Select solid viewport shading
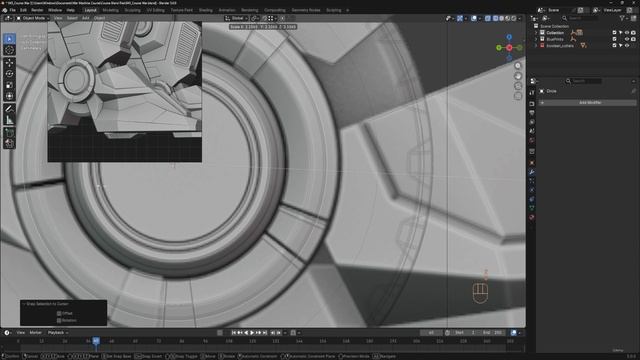This screenshot has height=360, width=640. (x=501, y=18)
